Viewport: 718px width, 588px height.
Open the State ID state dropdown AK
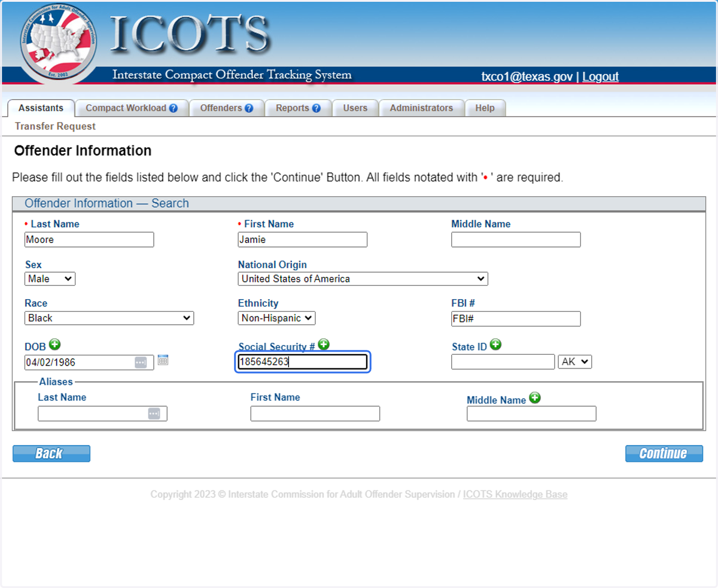[575, 362]
